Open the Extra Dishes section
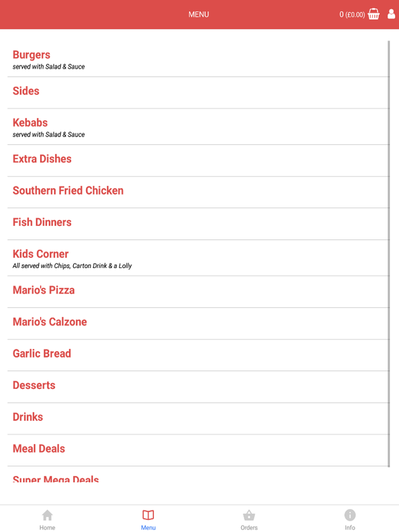Image resolution: width=399 pixels, height=532 pixels. click(x=198, y=161)
